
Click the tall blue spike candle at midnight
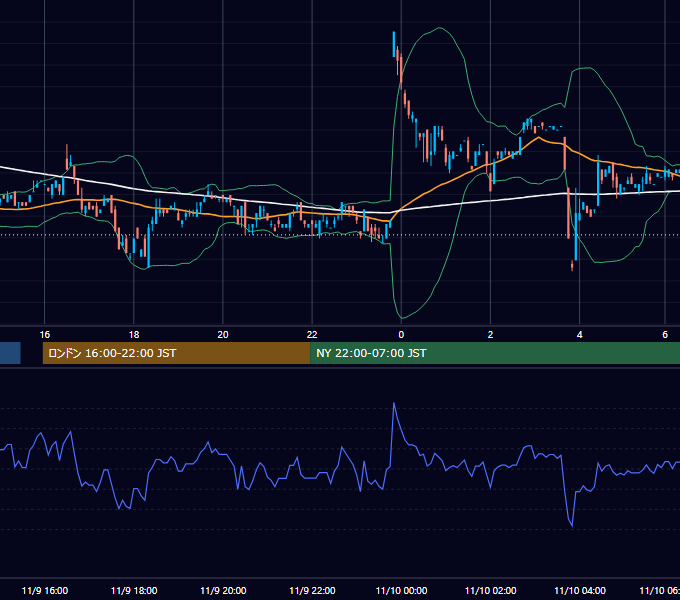(394, 44)
